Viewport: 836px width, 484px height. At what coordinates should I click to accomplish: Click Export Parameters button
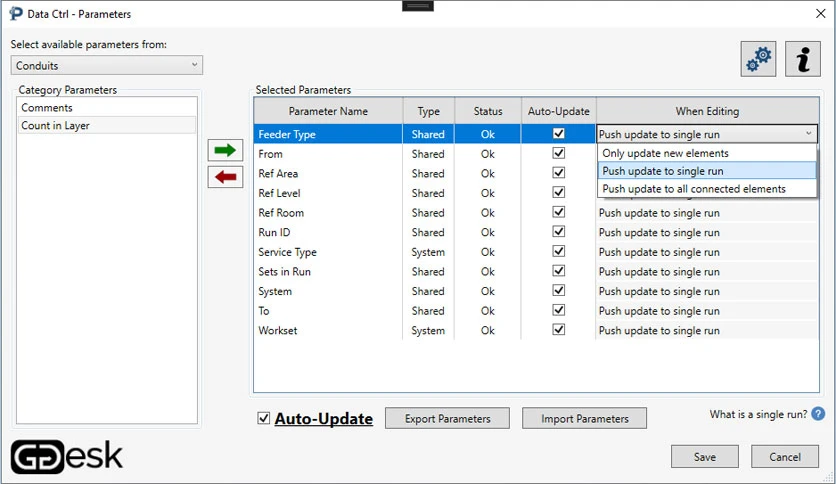point(447,418)
